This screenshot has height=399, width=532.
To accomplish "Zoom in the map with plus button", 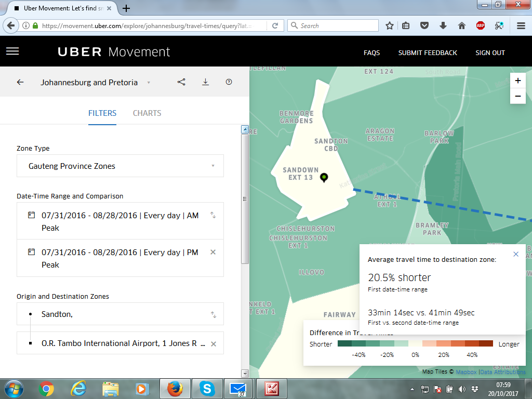I will (517, 81).
